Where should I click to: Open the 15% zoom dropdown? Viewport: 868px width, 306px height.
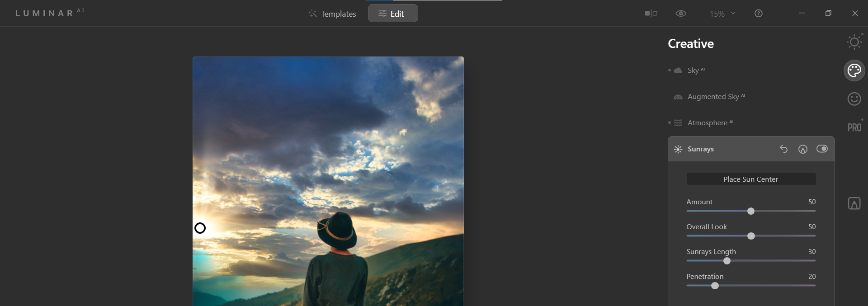[x=722, y=14]
